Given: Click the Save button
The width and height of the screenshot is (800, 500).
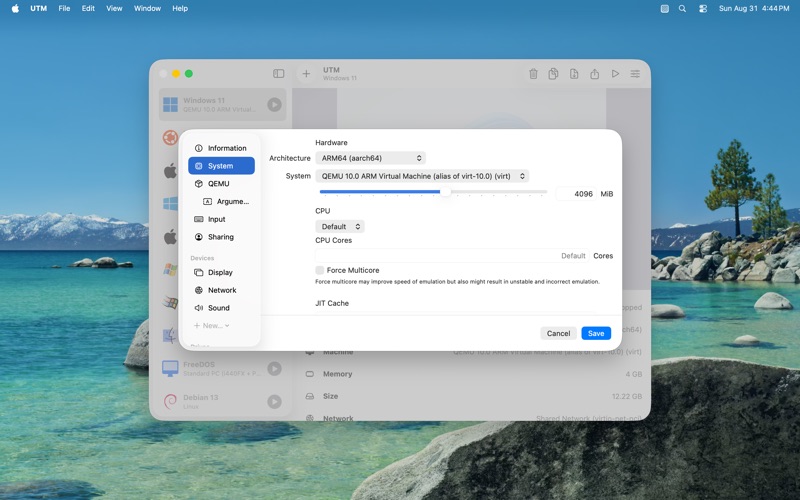Looking at the screenshot, I should 596,334.
